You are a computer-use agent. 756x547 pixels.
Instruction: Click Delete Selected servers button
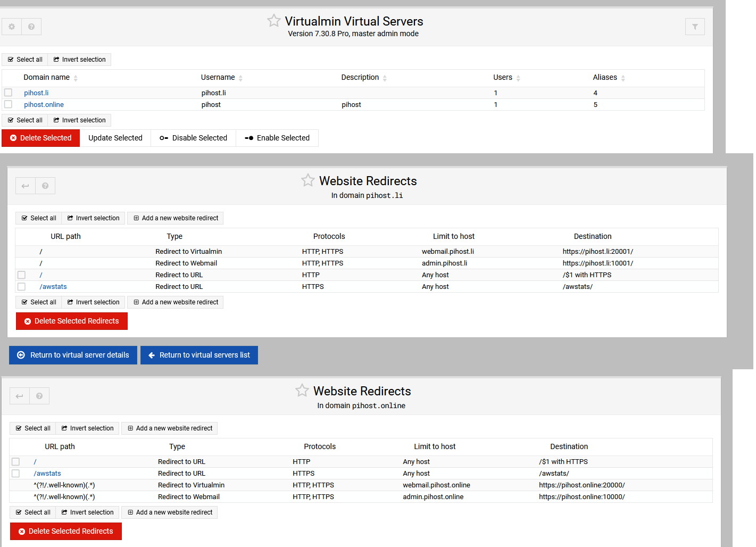pyautogui.click(x=41, y=138)
